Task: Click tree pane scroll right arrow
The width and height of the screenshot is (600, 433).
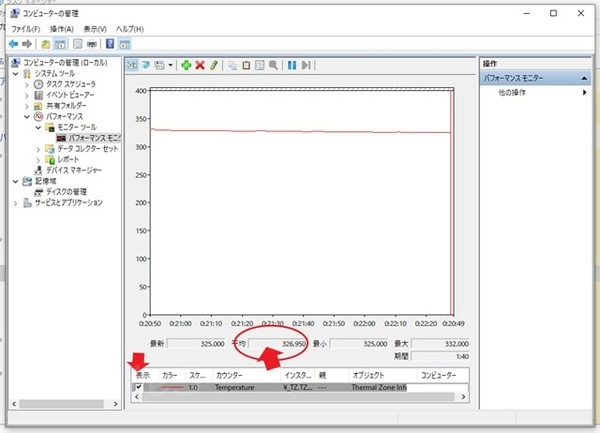Action: tap(115, 404)
